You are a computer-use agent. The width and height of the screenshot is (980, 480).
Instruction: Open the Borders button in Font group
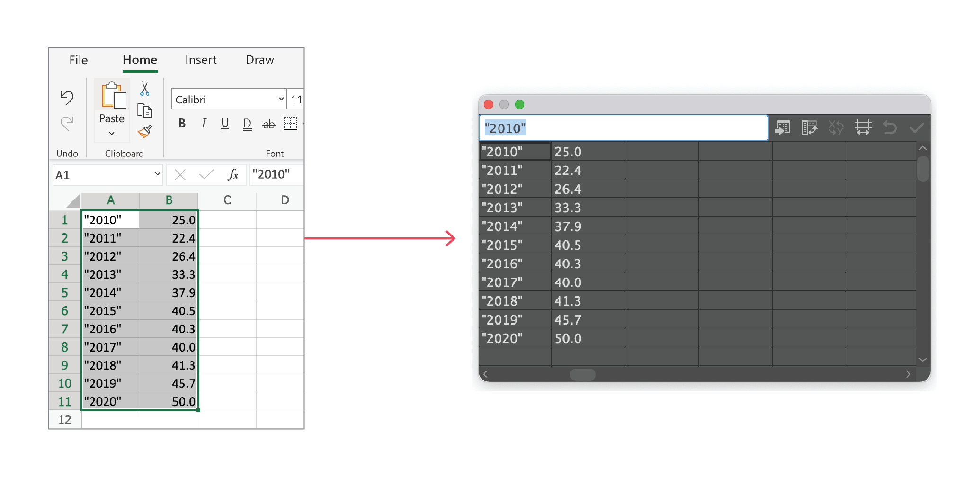click(290, 124)
